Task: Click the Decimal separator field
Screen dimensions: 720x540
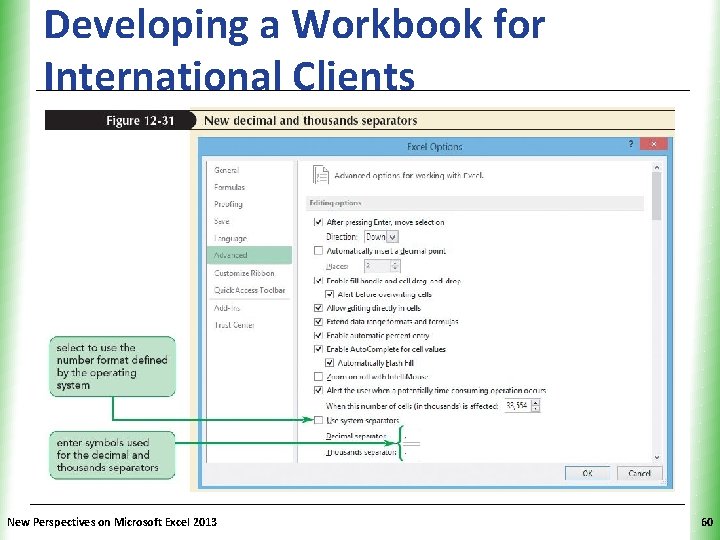Action: pos(412,437)
